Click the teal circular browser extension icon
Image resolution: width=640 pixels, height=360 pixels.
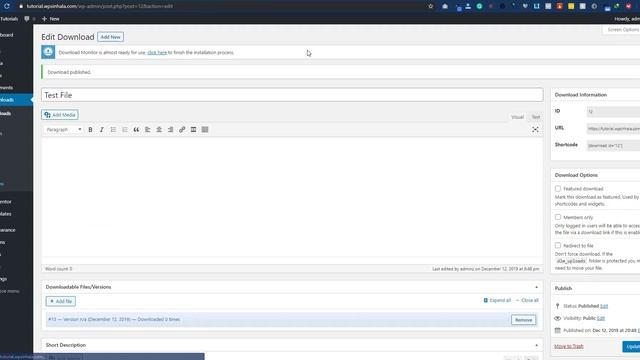click(479, 6)
